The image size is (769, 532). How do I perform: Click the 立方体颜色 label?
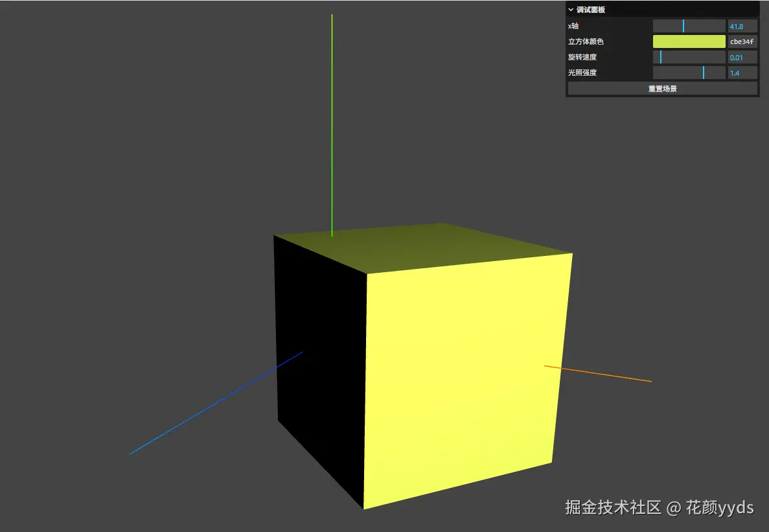pos(586,41)
